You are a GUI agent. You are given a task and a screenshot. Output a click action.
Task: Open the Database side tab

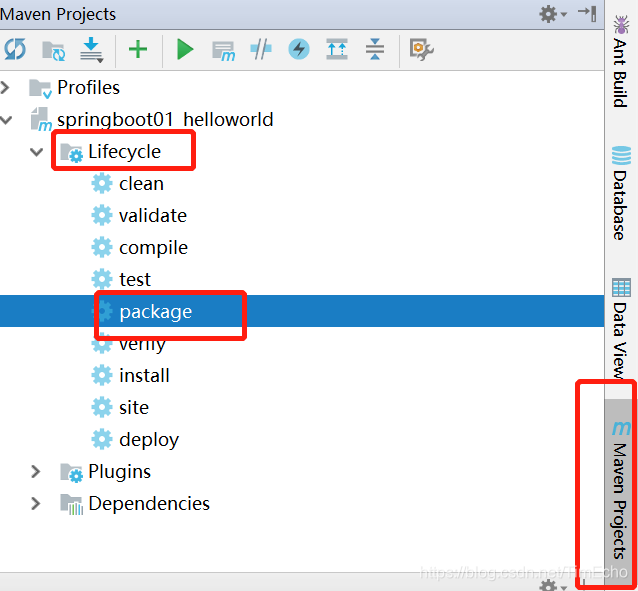click(x=621, y=193)
